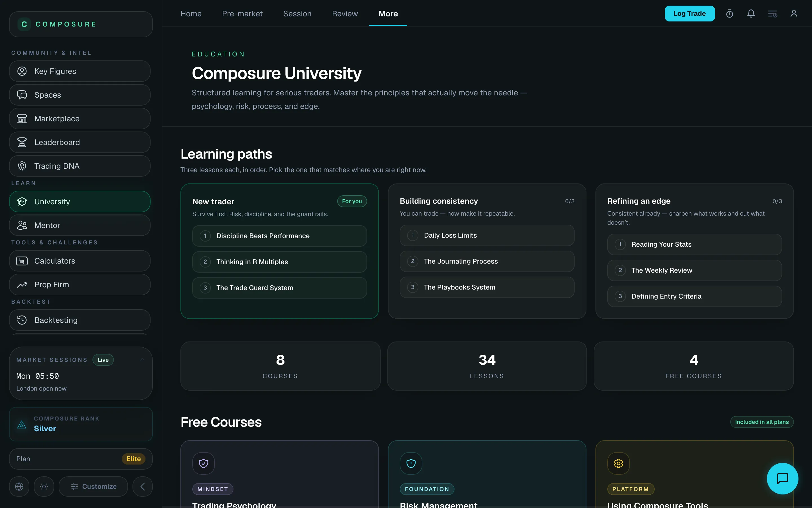812x508 pixels.
Task: Click the timer icon in top bar
Action: [x=729, y=14]
